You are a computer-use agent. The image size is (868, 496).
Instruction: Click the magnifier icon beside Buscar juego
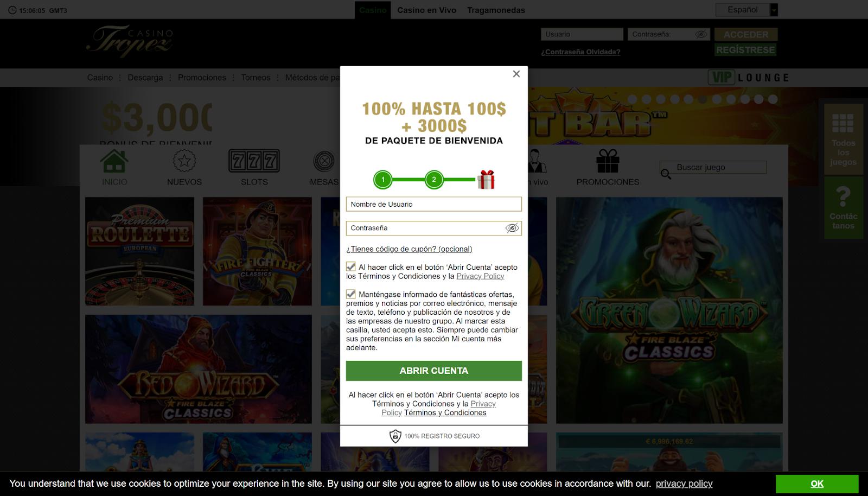click(x=666, y=174)
